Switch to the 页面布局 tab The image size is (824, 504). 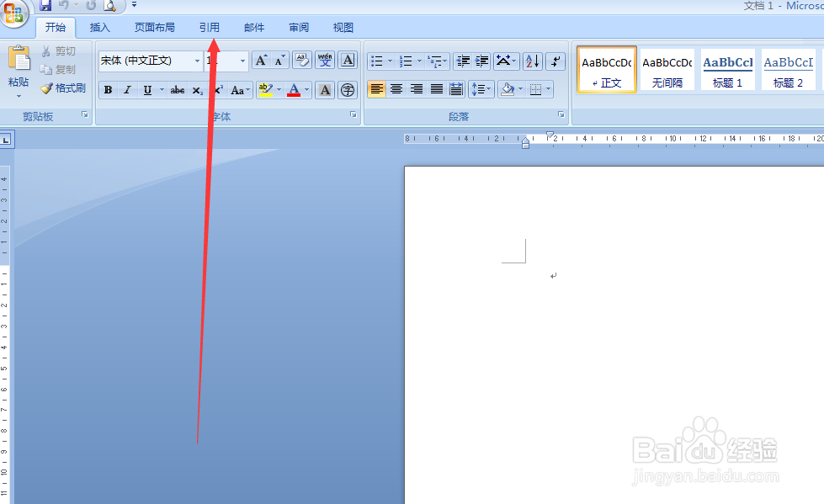coord(155,27)
